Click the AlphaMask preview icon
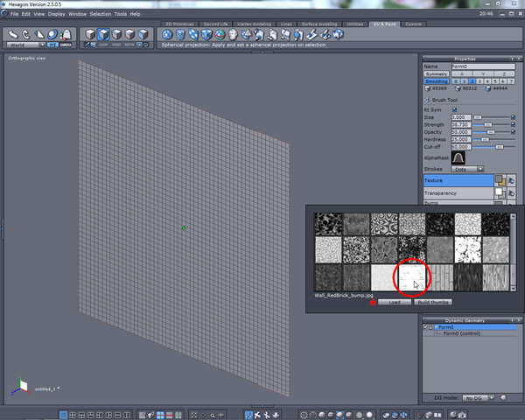This screenshot has width=525, height=420. (x=457, y=158)
